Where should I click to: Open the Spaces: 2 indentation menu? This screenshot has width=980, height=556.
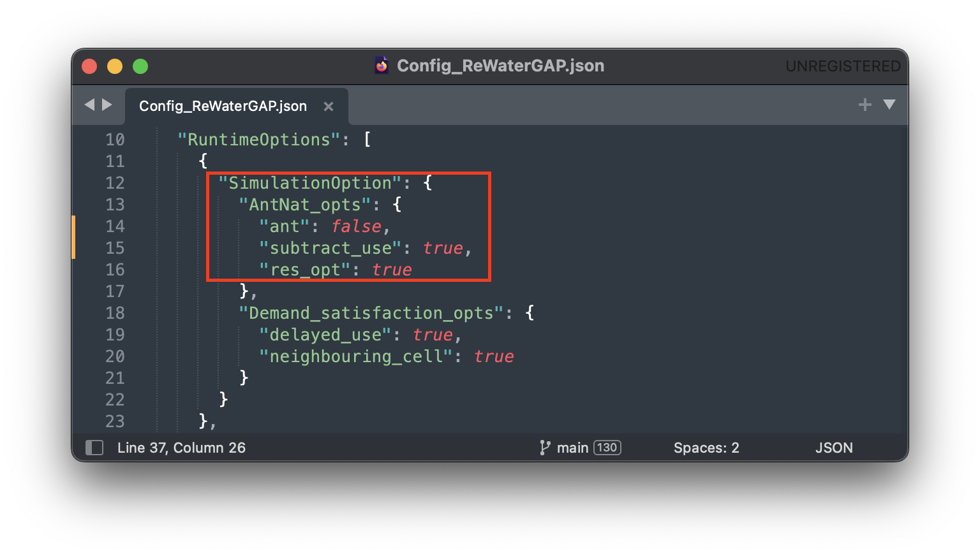tap(706, 448)
